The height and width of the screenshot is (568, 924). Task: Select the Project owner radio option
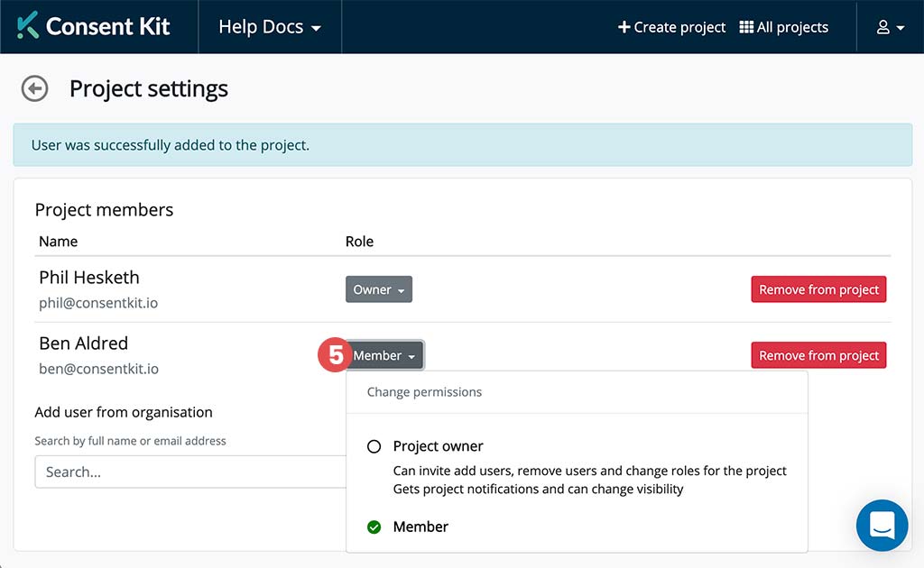click(374, 446)
